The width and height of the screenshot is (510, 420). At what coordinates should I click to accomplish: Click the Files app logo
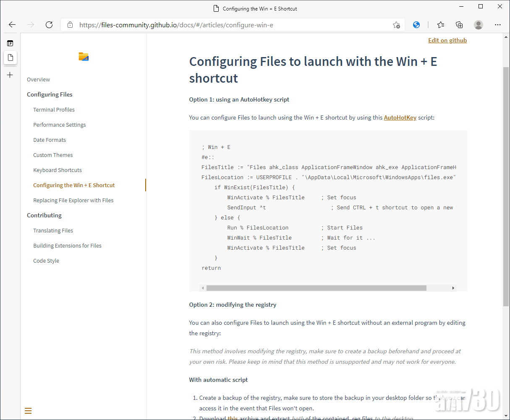(84, 57)
